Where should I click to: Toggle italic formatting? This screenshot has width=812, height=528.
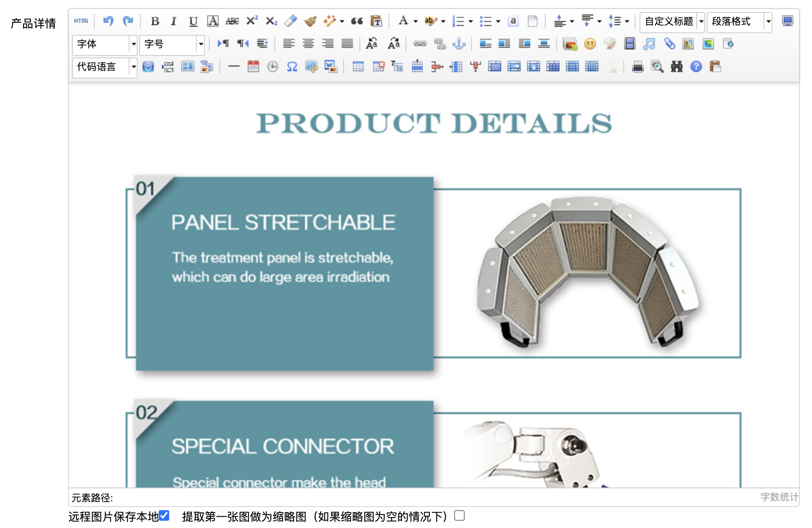[x=174, y=21]
